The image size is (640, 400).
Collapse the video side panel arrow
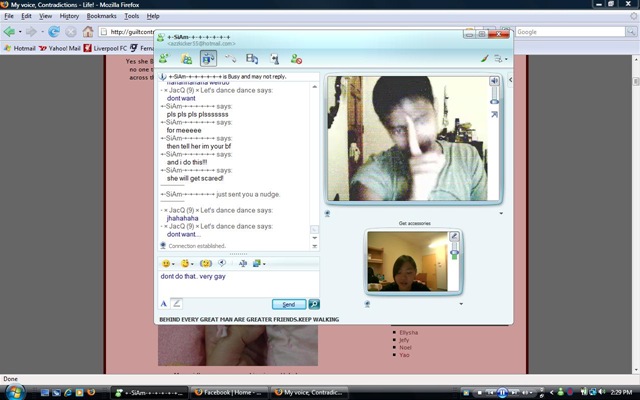(510, 80)
